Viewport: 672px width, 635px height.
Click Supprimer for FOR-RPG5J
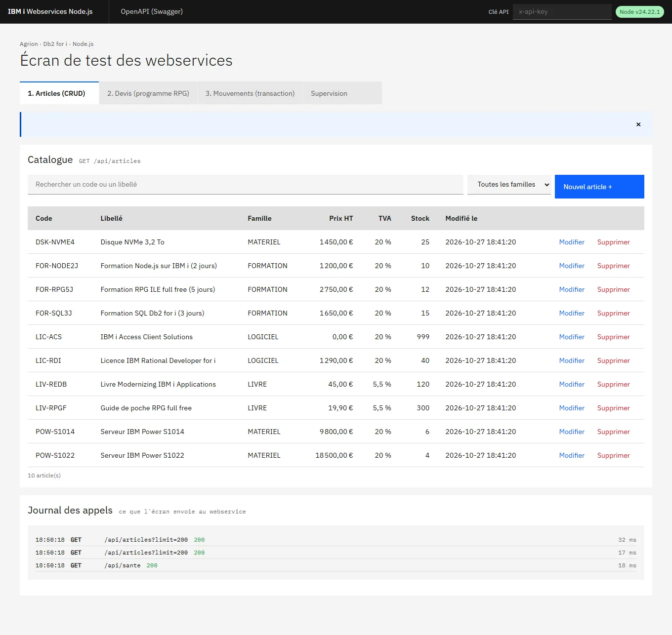613,289
